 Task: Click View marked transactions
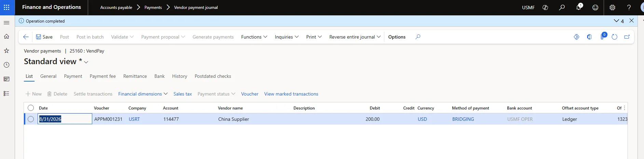(291, 94)
